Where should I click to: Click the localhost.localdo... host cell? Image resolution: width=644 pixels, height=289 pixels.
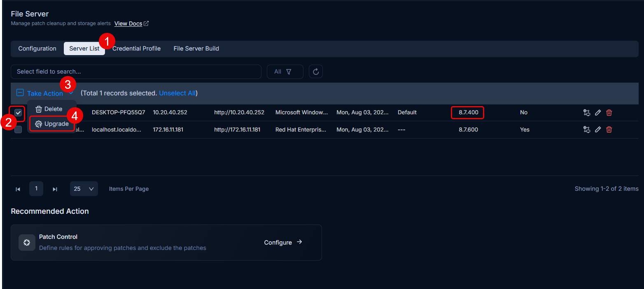(117, 129)
